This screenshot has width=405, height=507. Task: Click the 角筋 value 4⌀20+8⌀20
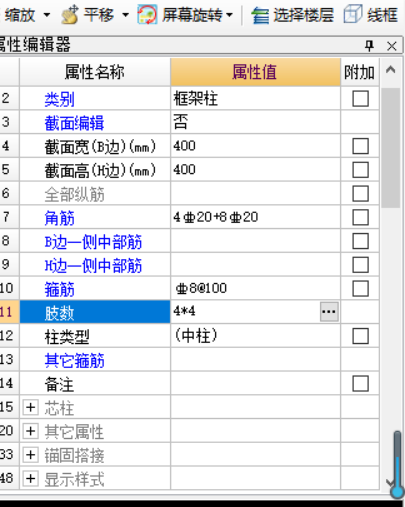tap(255, 217)
